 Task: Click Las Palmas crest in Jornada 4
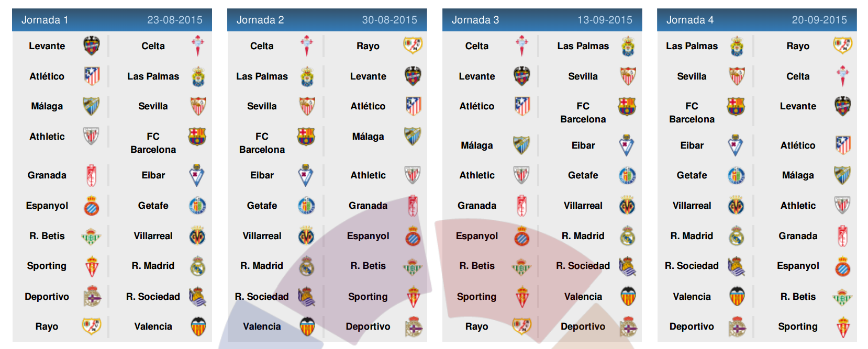(x=737, y=47)
